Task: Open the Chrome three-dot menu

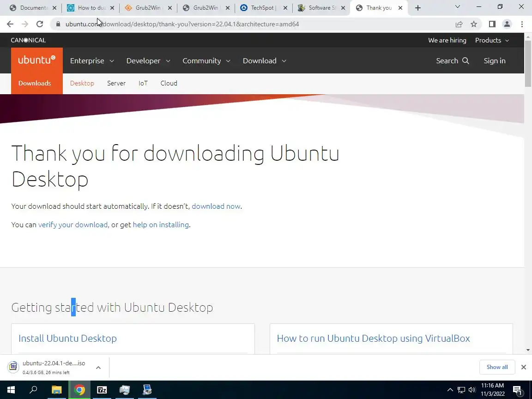Action: pyautogui.click(x=522, y=24)
